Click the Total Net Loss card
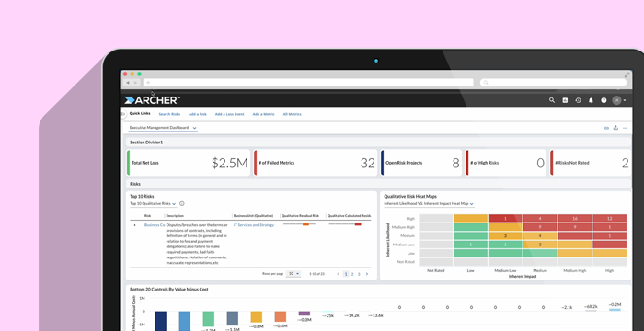Screen dimensions: 644x331 [188, 163]
